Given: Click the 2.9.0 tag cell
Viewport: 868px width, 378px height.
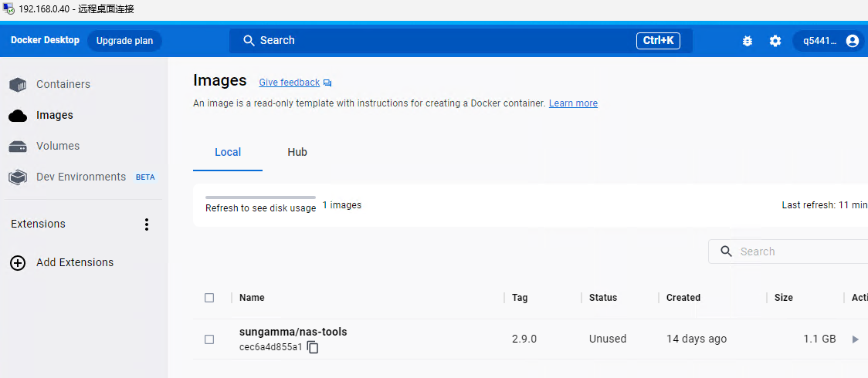Looking at the screenshot, I should click(524, 339).
